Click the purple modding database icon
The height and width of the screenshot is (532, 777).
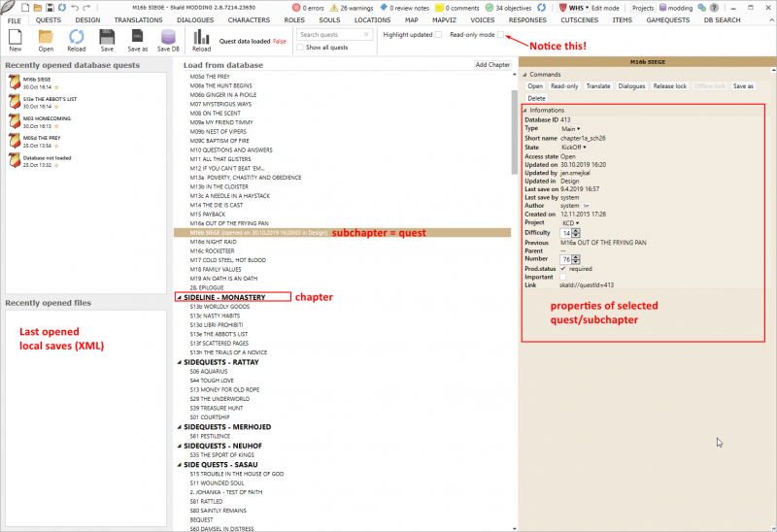(x=662, y=8)
